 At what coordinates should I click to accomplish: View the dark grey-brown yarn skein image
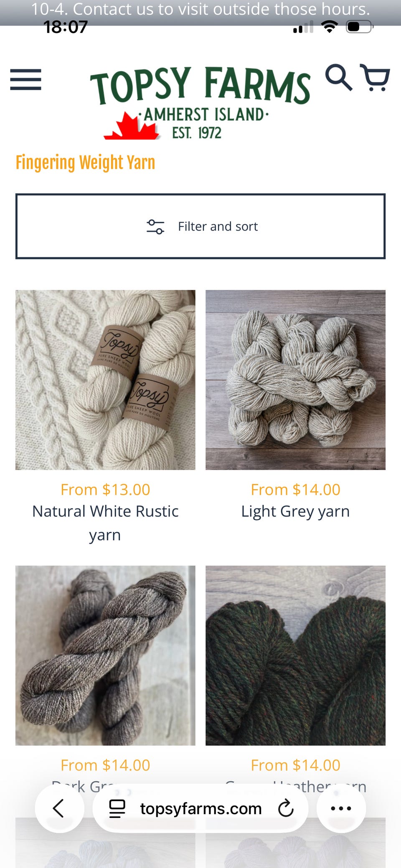105,655
